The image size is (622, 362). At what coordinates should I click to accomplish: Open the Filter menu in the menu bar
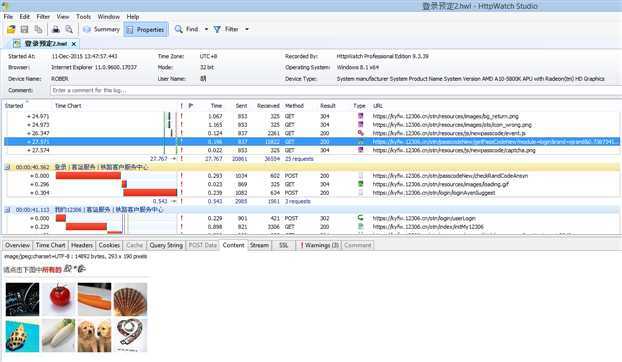point(43,17)
